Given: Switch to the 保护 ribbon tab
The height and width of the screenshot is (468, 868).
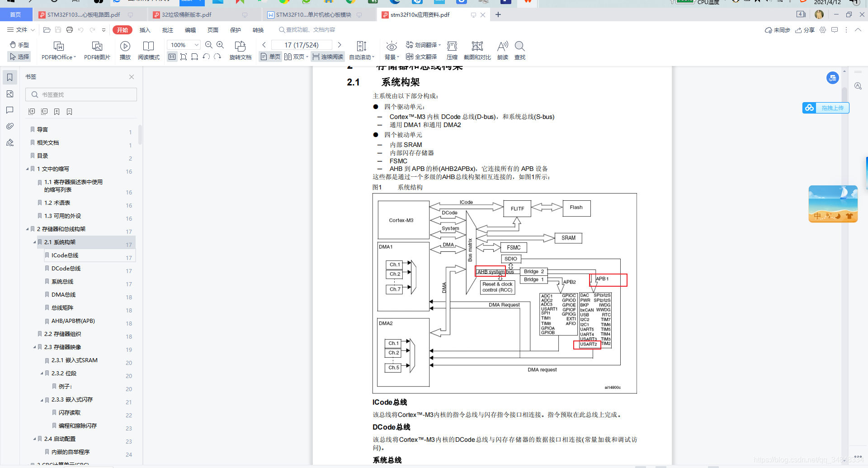Looking at the screenshot, I should pyautogui.click(x=236, y=30).
